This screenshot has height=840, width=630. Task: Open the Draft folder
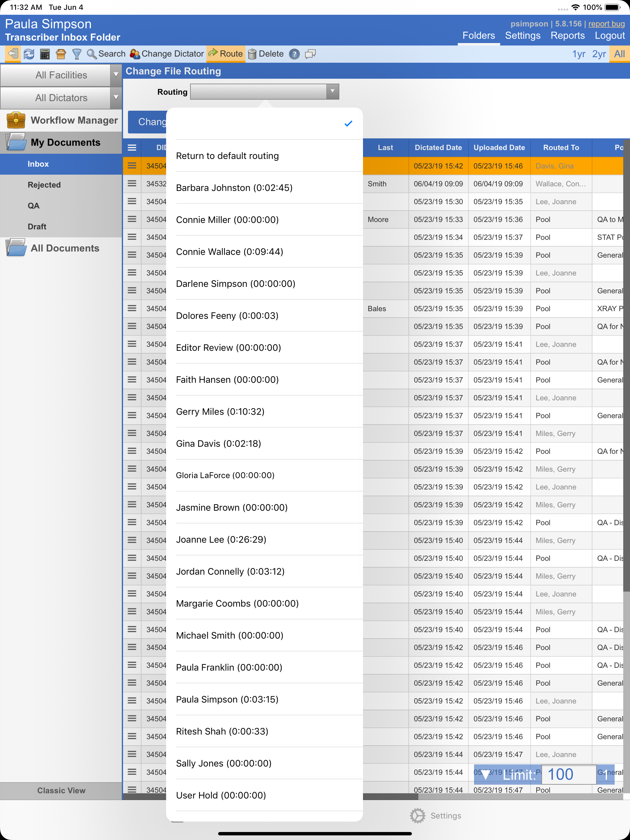point(61,227)
